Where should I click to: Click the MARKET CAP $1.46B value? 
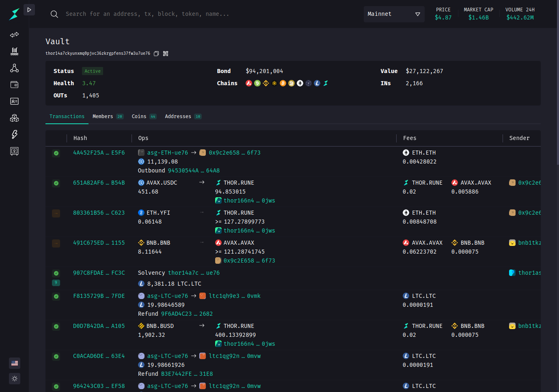click(x=478, y=17)
